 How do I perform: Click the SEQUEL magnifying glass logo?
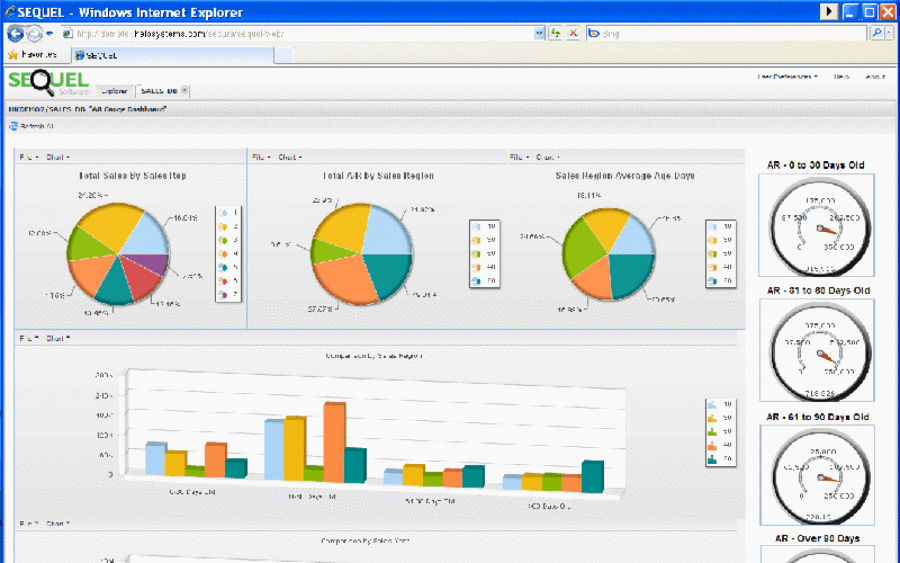coord(42,82)
